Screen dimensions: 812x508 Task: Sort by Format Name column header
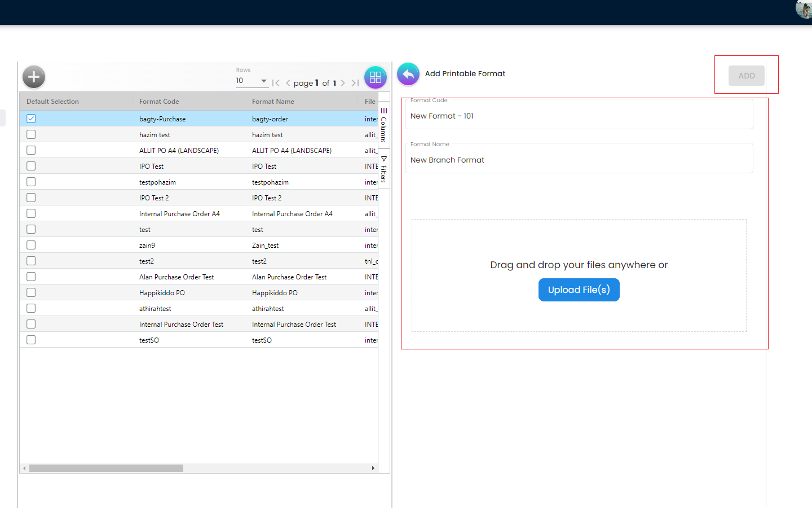click(273, 102)
